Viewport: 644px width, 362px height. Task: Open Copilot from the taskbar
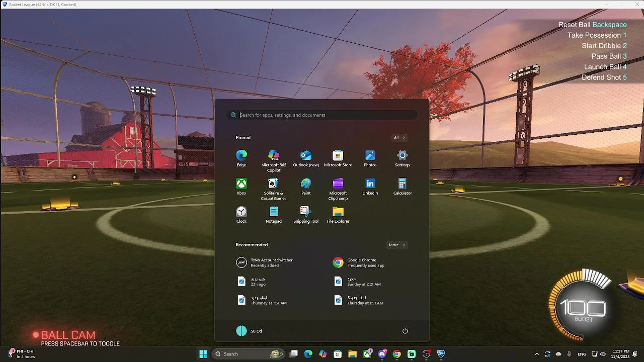323,354
